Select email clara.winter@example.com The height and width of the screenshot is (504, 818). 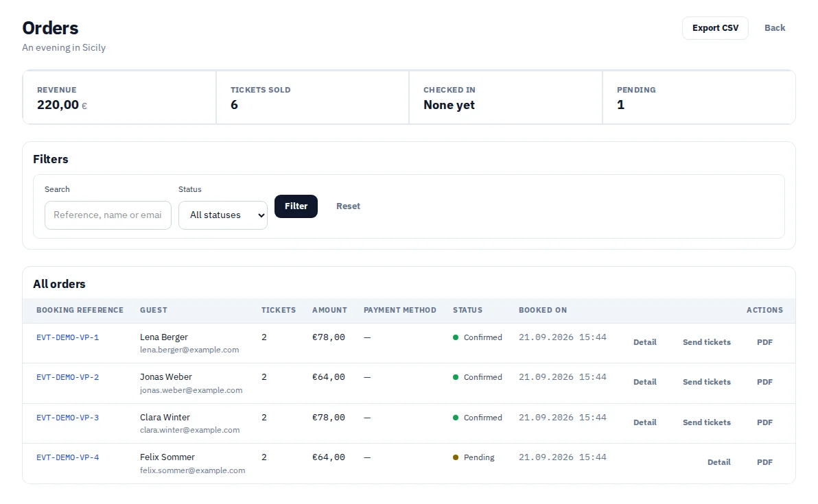(x=190, y=430)
